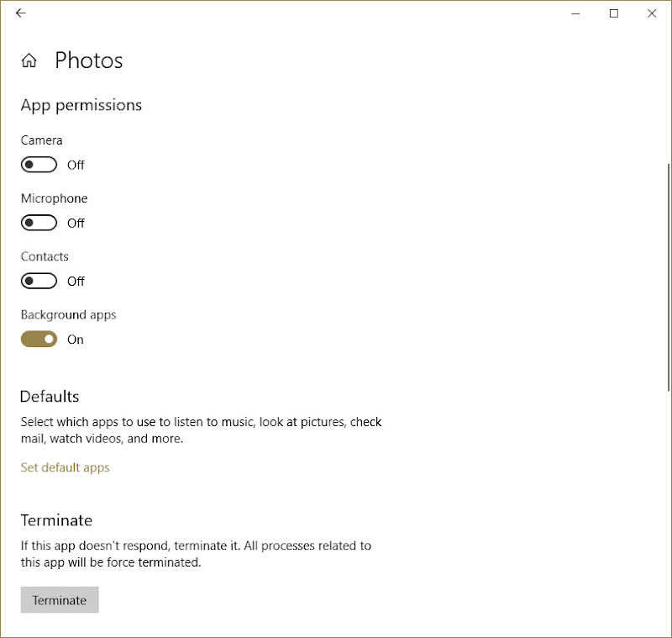Open the Set default apps link

pyautogui.click(x=66, y=467)
